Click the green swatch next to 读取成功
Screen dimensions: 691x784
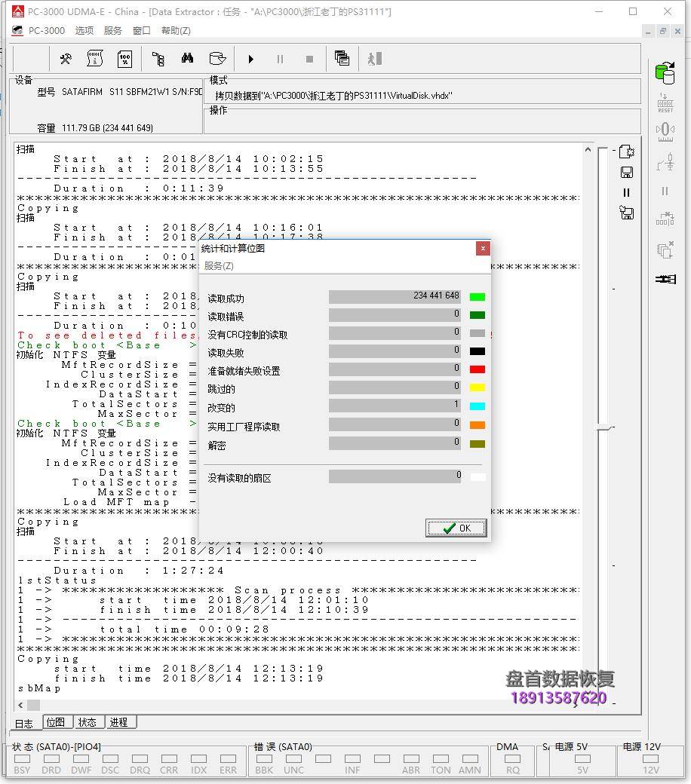tap(477, 297)
